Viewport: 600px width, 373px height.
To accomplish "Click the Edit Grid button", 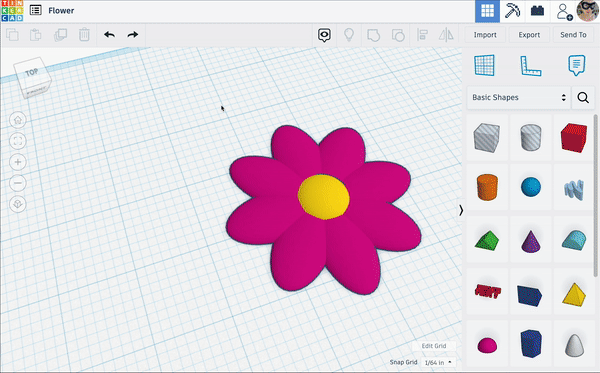I will (x=434, y=346).
